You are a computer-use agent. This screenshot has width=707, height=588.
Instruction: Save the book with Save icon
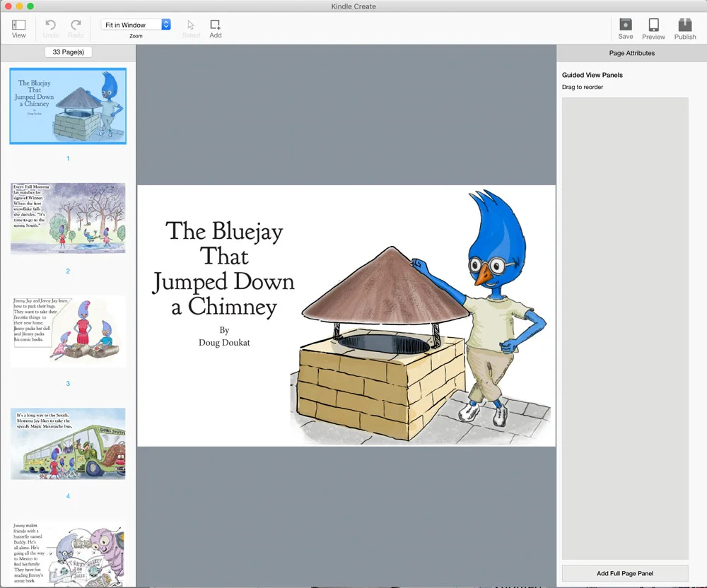[626, 24]
